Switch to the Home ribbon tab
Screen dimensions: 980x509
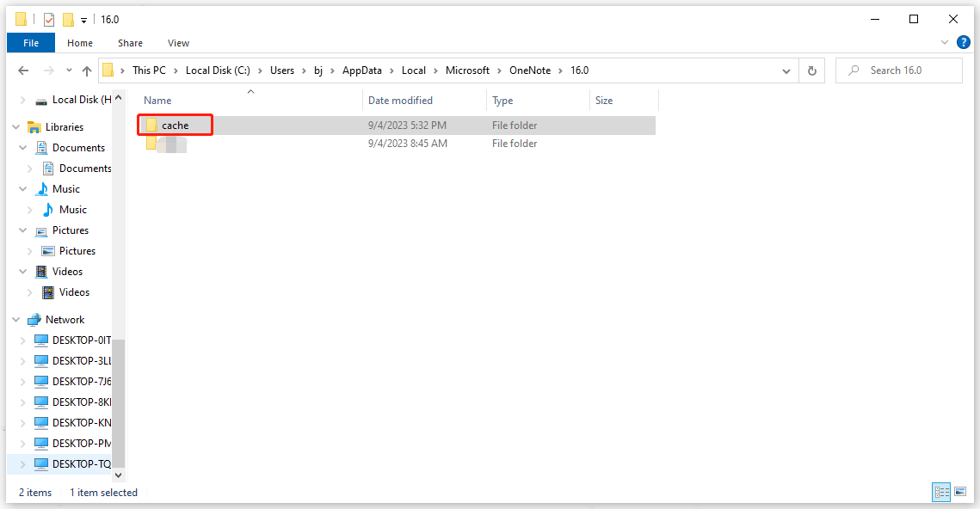(x=80, y=43)
